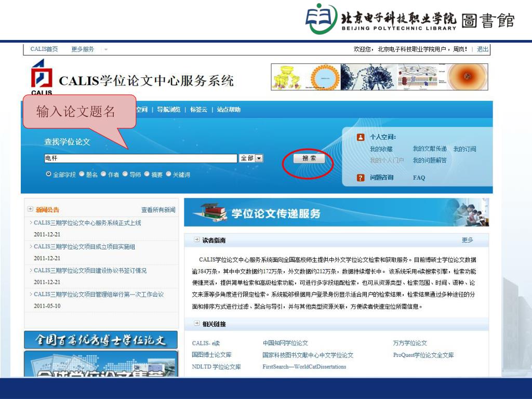The height and width of the screenshot is (399, 532).
Task: Open the FirstSearch—WorldCatDissertations link
Action: tap(304, 366)
